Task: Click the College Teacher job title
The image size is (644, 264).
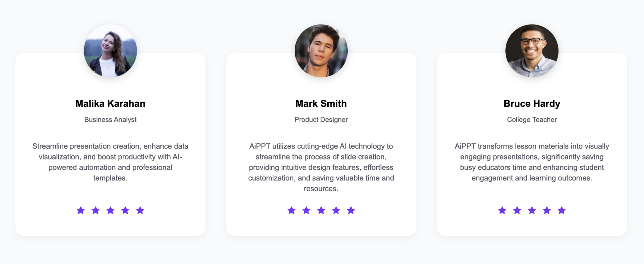Action: [532, 120]
